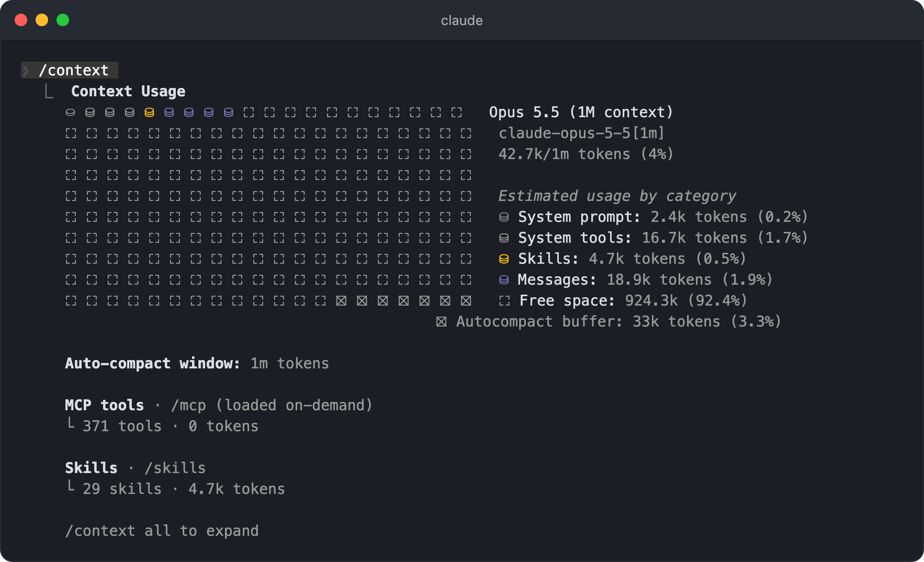Click the 'claude' window title
This screenshot has width=924, height=562.
pos(462,20)
